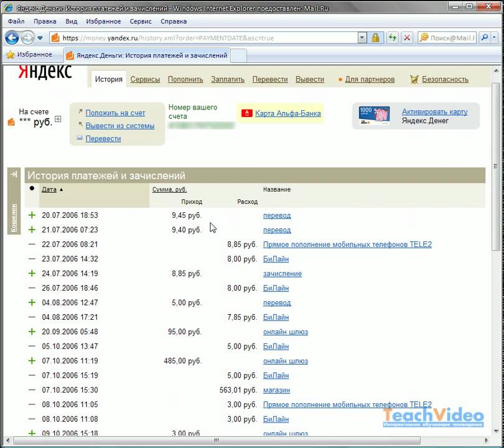Viewport: 504px width, 448px height.
Task: Click the vertical scrollbar thumb
Action: click(x=496, y=166)
